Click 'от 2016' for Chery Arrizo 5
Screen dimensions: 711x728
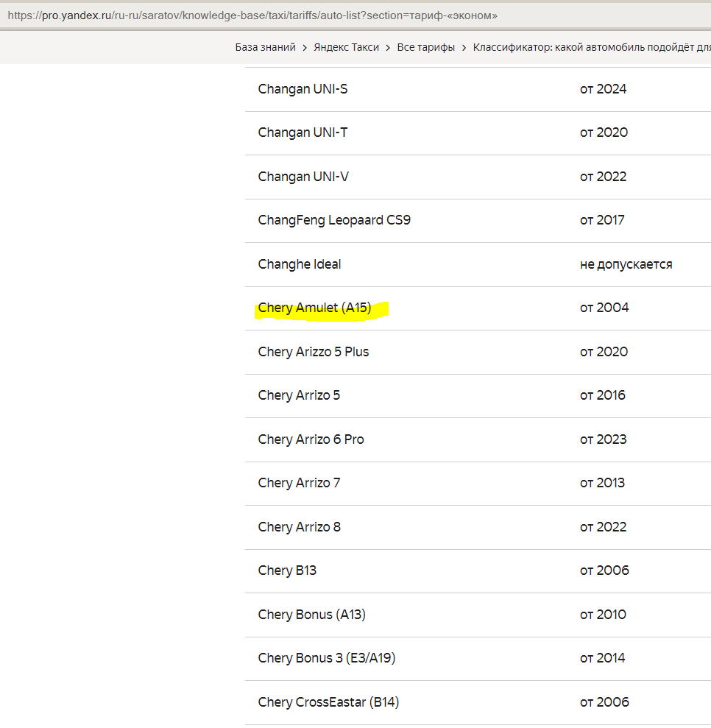[x=602, y=395]
